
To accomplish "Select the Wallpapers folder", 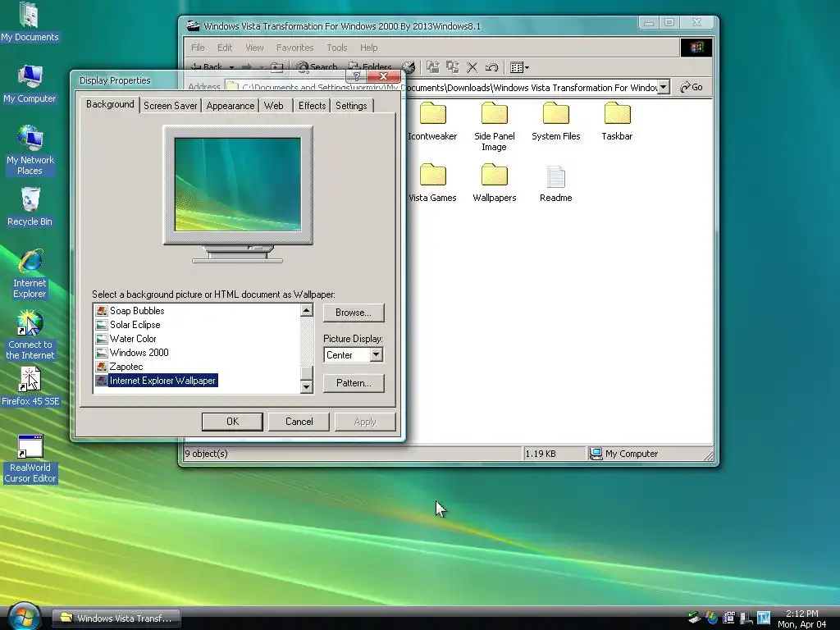I will click(494, 183).
